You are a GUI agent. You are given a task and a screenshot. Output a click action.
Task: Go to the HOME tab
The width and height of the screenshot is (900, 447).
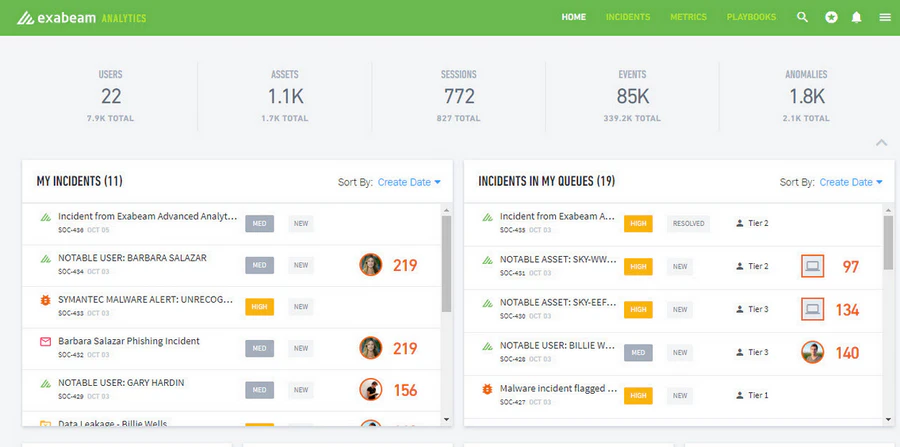573,17
